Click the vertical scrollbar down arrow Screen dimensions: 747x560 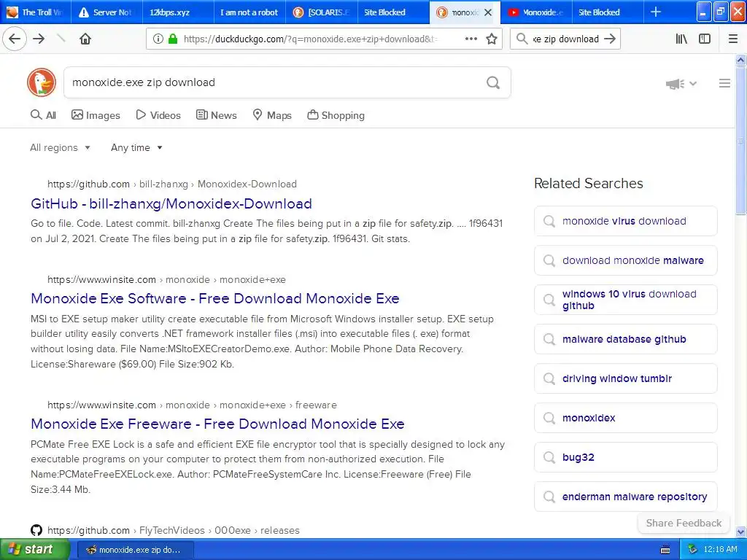(741, 532)
